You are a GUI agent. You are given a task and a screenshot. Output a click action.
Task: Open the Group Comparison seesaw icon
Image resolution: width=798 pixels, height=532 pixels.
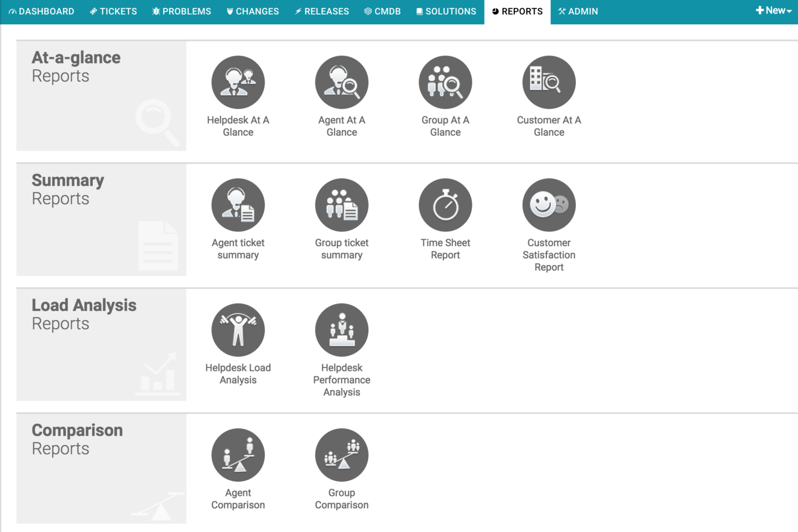pos(341,455)
